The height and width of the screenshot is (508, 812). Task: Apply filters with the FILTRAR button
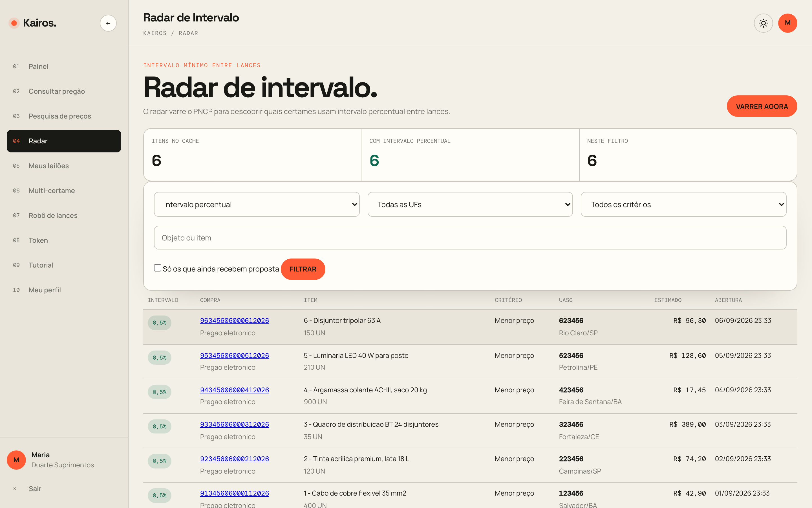[x=303, y=269]
